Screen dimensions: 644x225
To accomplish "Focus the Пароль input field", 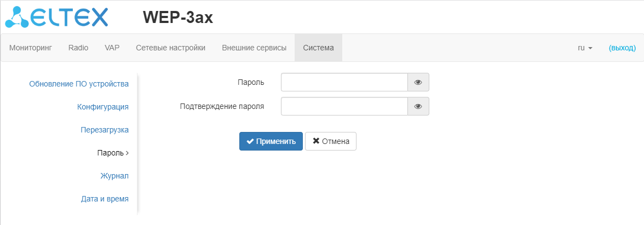I will 344,82.
